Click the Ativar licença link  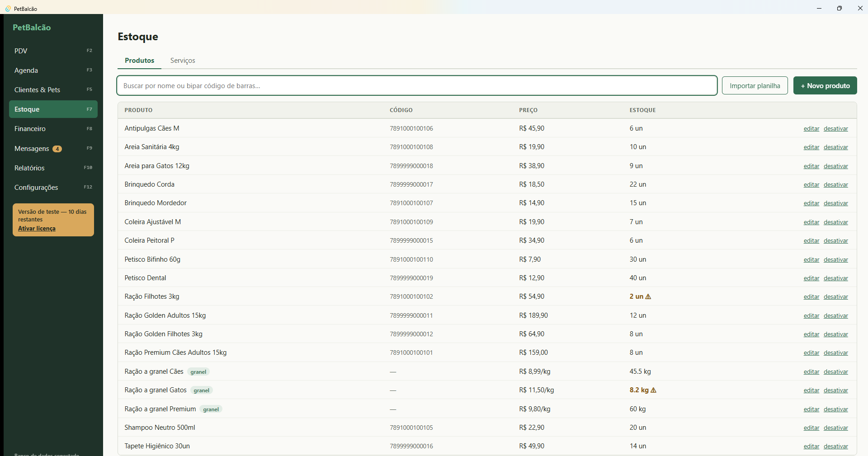37,228
